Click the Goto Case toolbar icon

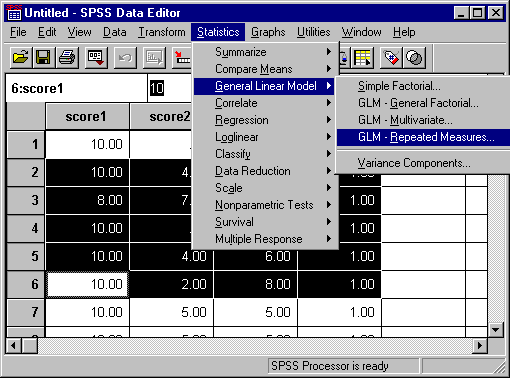(182, 58)
